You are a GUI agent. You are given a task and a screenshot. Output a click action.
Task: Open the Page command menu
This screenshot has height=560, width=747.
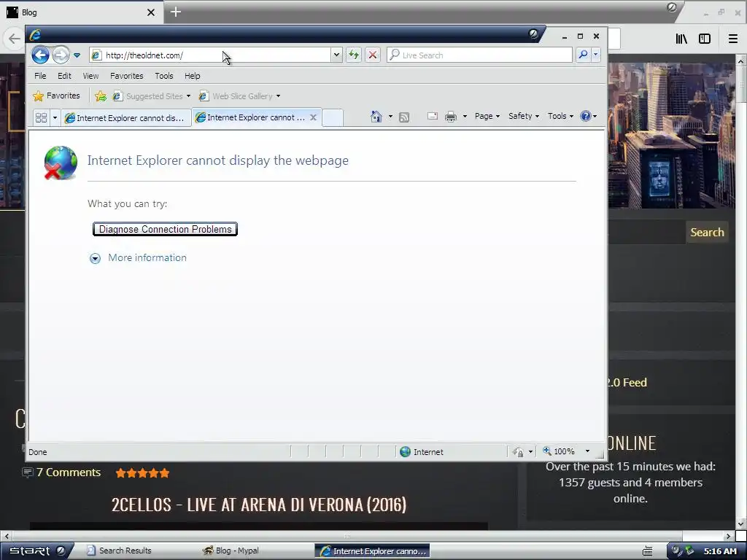tap(487, 116)
